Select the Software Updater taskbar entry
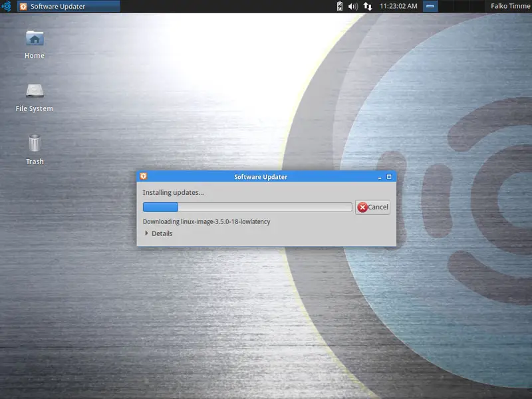The height and width of the screenshot is (399, 532). [68, 6]
